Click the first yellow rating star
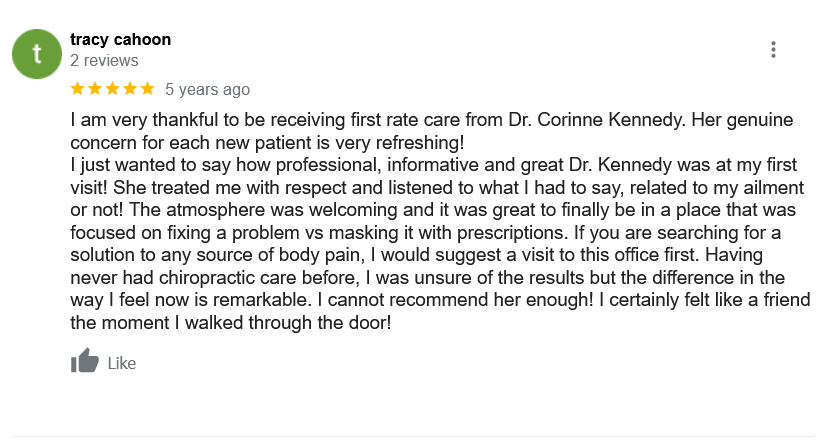Image resolution: width=830 pixels, height=443 pixels. click(x=78, y=88)
